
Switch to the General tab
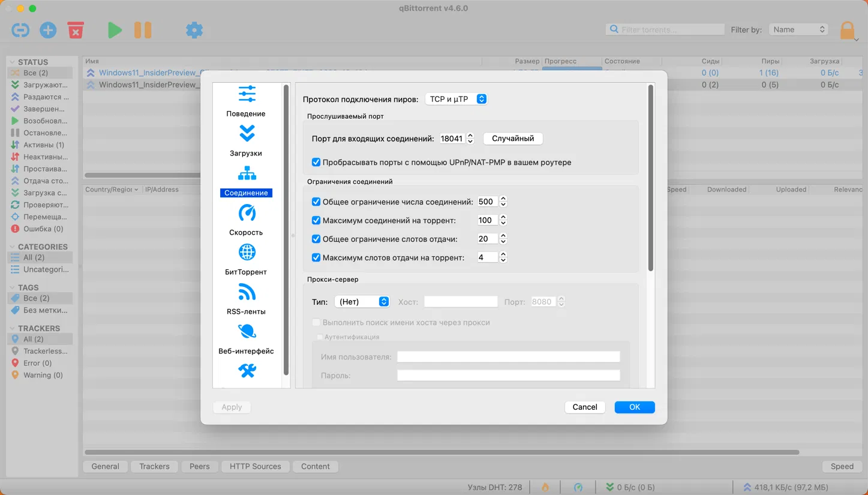click(105, 466)
